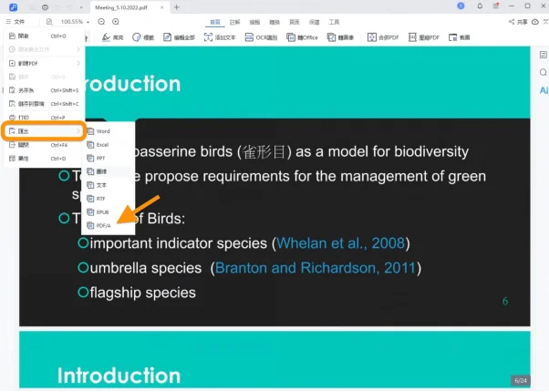
Task: Click the page display icon beside the zoom value
Action: tap(49, 22)
